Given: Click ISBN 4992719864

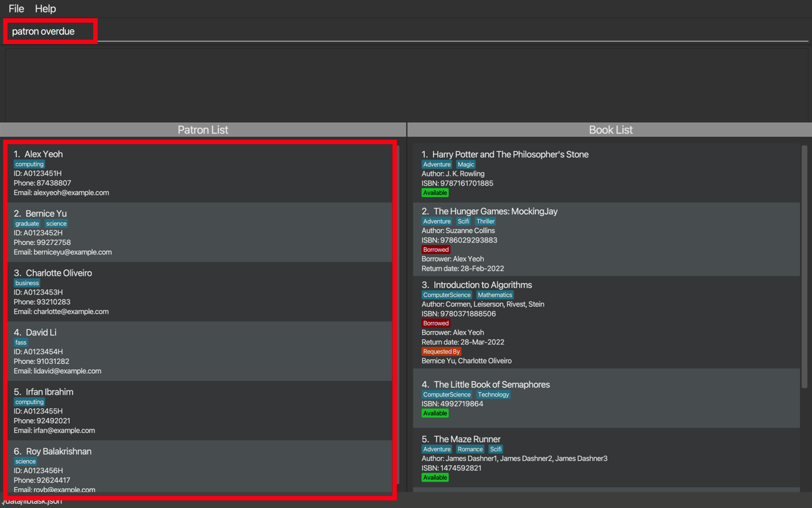Looking at the screenshot, I should (x=452, y=404).
